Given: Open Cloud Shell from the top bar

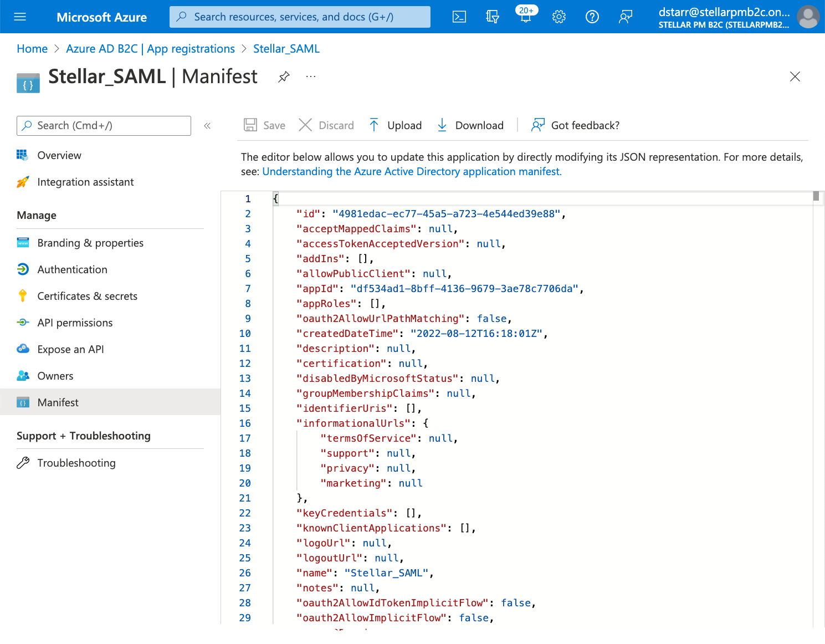Looking at the screenshot, I should pyautogui.click(x=459, y=17).
